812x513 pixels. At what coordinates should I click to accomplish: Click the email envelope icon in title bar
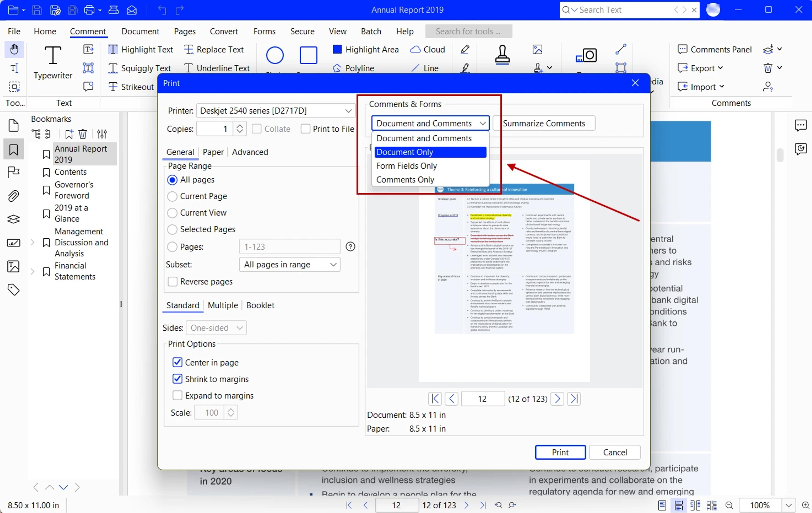[132, 10]
